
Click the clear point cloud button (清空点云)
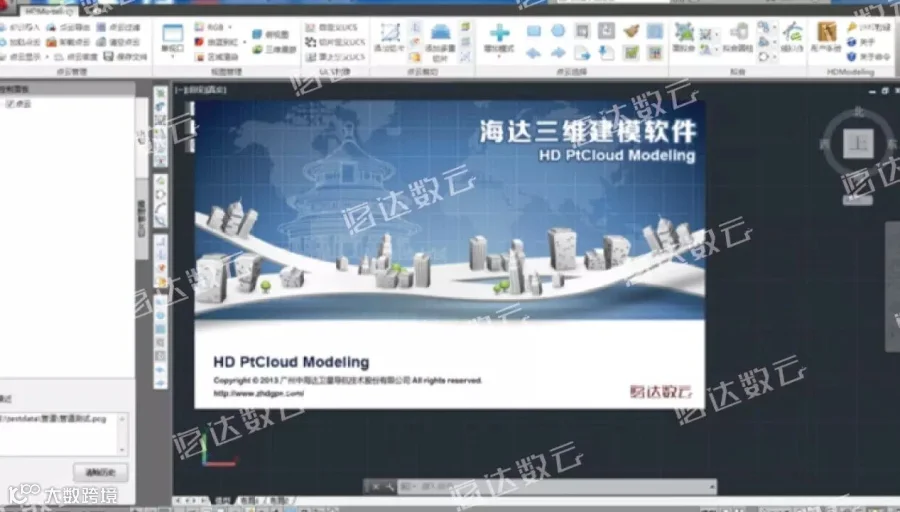pyautogui.click(x=118, y=42)
